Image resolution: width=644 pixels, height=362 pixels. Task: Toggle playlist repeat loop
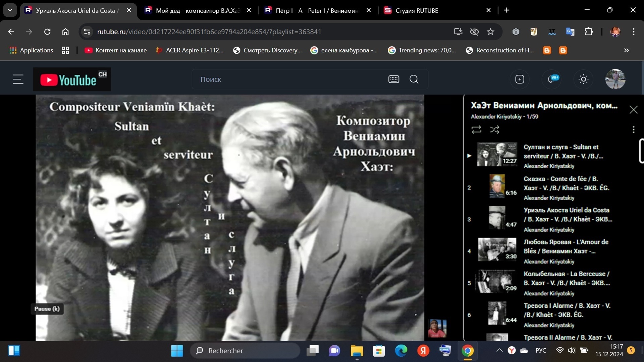click(476, 130)
